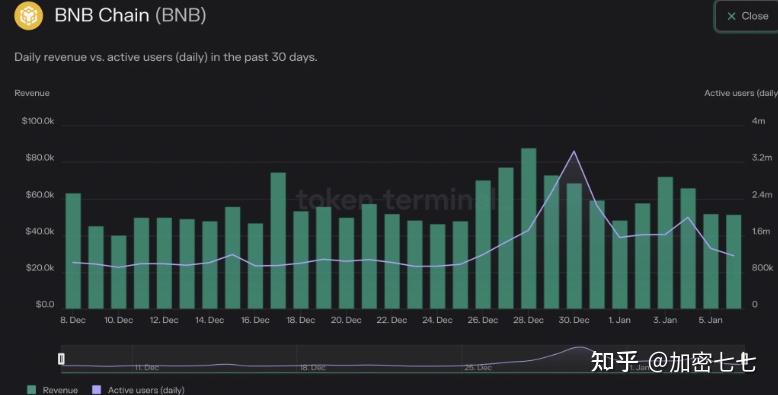Viewport: 778px width, 395px height.
Task: Click the $40.0k revenue axis value
Action: [40, 231]
